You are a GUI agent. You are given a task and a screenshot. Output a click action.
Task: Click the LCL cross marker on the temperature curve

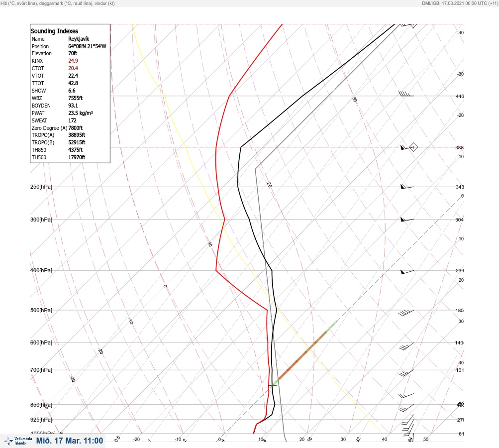click(x=272, y=385)
